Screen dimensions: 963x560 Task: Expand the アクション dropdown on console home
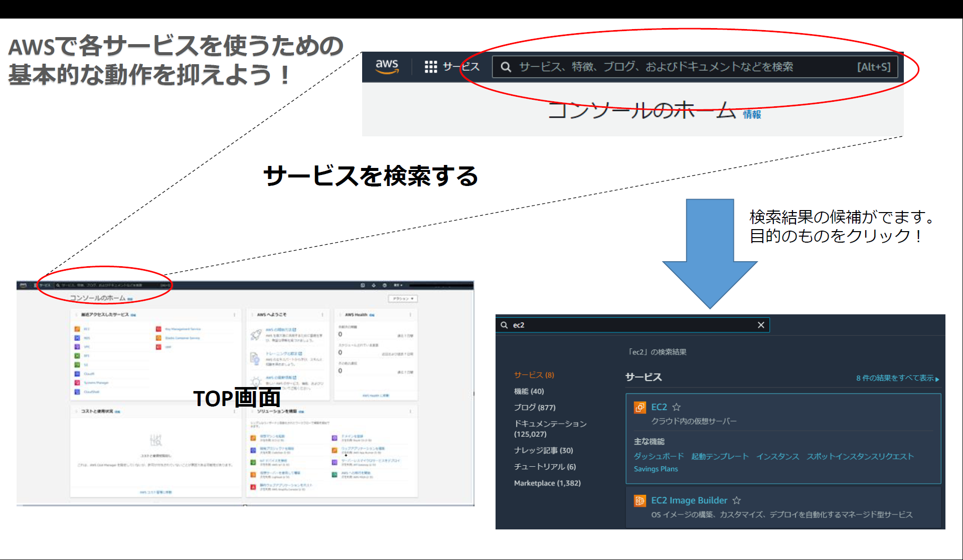pos(403,298)
